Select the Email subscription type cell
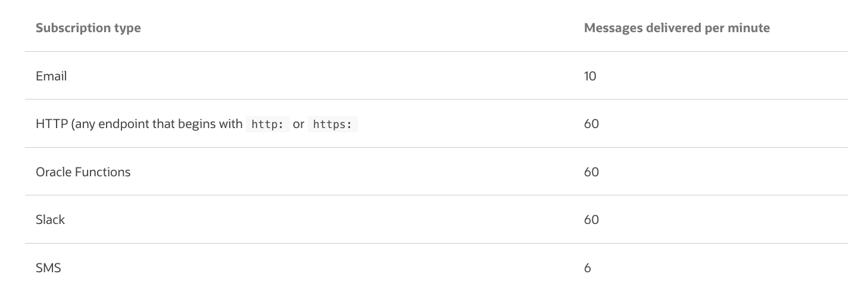 point(51,76)
